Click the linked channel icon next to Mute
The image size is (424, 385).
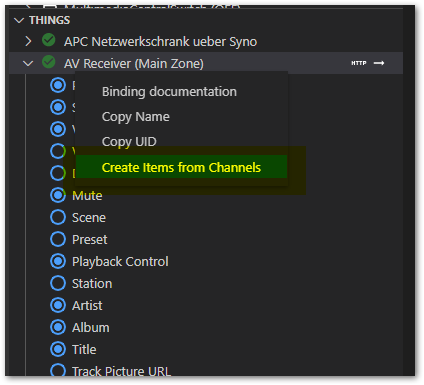58,195
